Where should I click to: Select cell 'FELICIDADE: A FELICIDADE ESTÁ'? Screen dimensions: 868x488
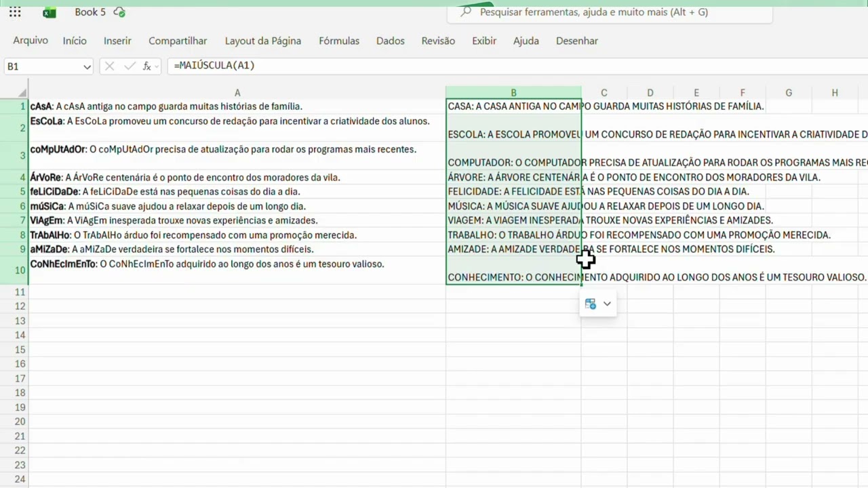coord(513,192)
